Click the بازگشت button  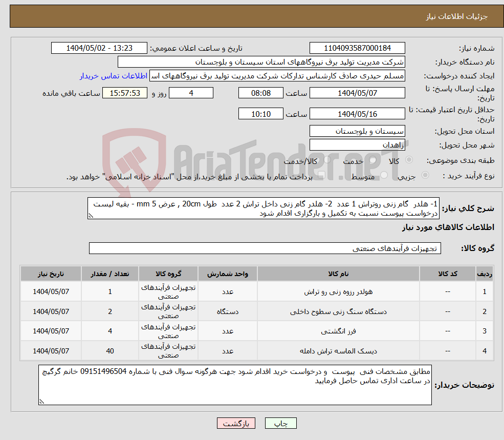click(236, 423)
